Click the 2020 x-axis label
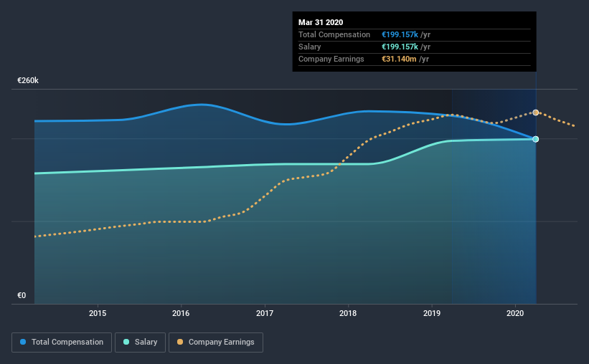This screenshot has height=364, width=589. click(515, 313)
